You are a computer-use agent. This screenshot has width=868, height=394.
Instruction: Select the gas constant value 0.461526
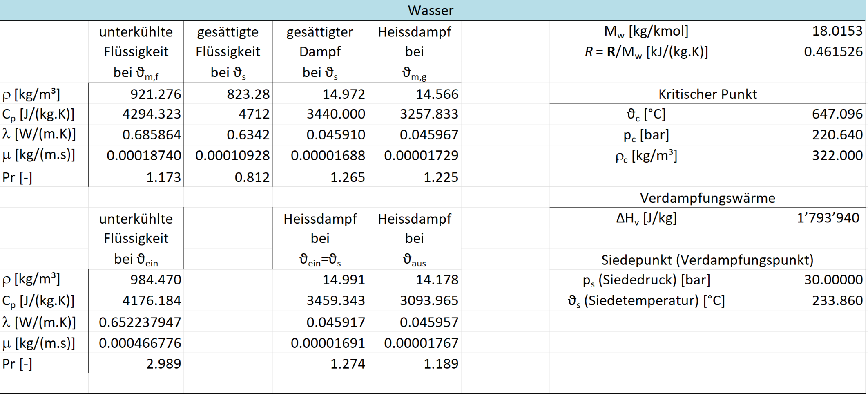coord(833,52)
